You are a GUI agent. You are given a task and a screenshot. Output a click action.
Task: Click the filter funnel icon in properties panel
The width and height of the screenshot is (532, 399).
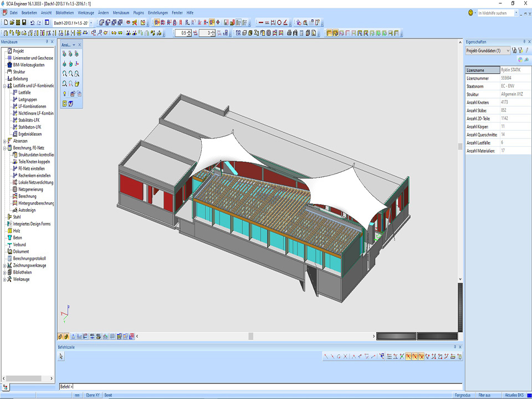click(520, 50)
